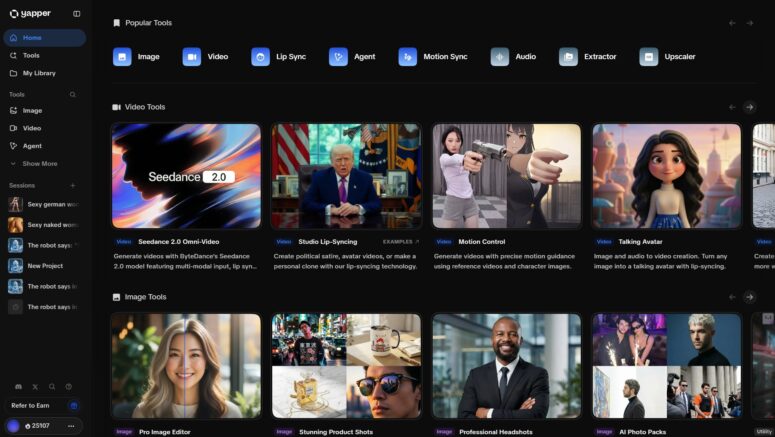The height and width of the screenshot is (437, 775).
Task: Click the search icon in sidebar footer
Action: coord(52,387)
